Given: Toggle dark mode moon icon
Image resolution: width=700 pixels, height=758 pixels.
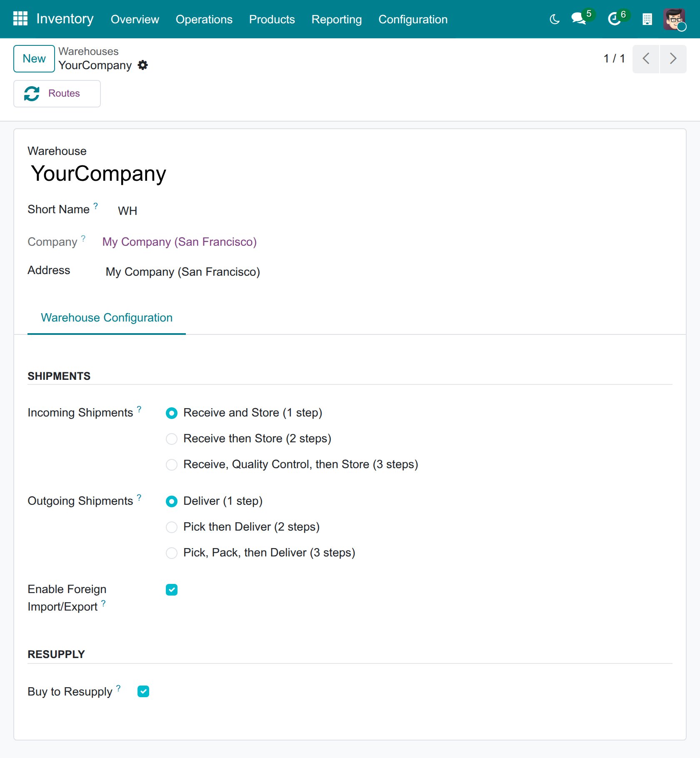Looking at the screenshot, I should 555,19.
